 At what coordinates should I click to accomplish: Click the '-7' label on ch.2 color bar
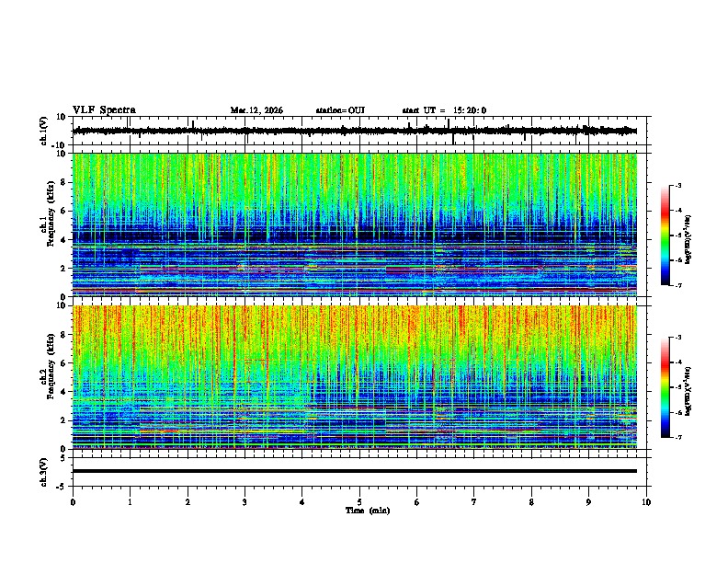tap(678, 438)
